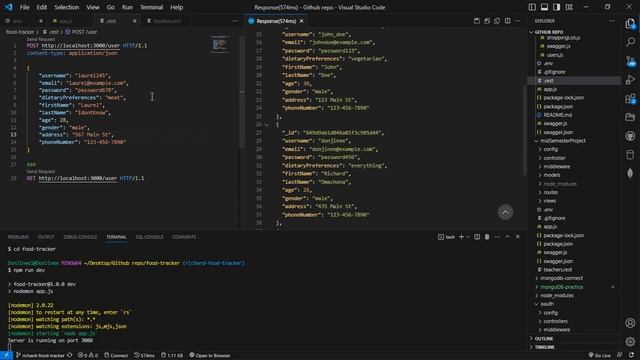Click the Connect item in status bar
Viewport: 640px width, 360px height.
(116, 356)
